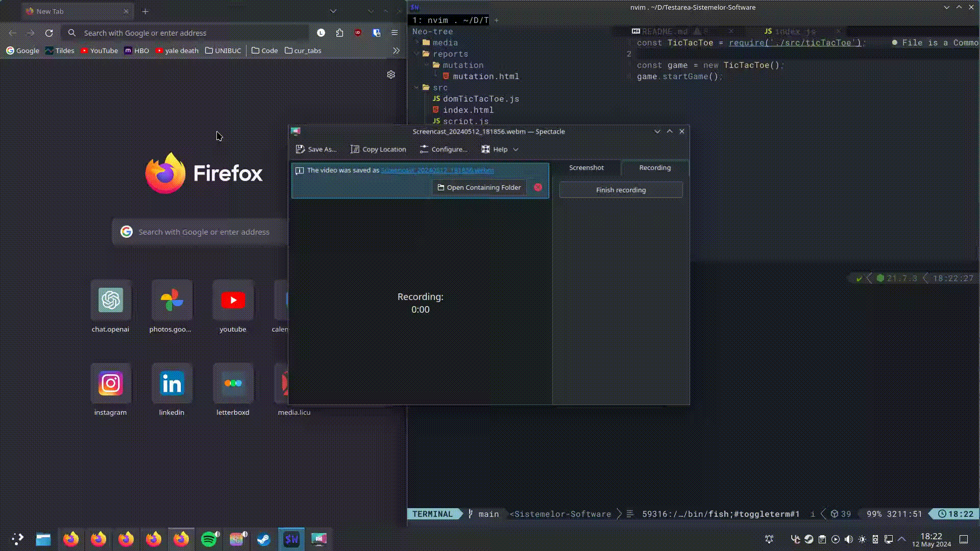Click the neo-tree media folder
Viewport: 980px width, 551px height.
pyautogui.click(x=444, y=42)
